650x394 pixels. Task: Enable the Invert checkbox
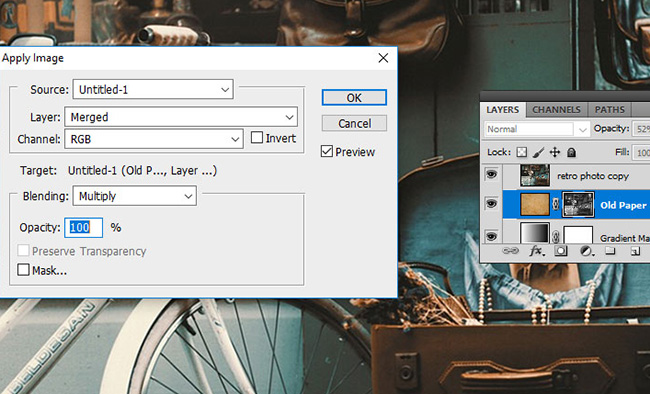tap(257, 138)
